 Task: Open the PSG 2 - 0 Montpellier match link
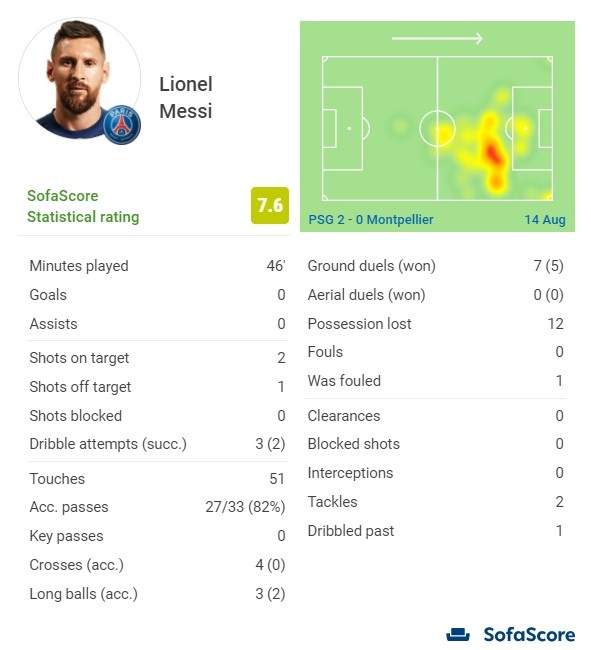pyautogui.click(x=371, y=219)
